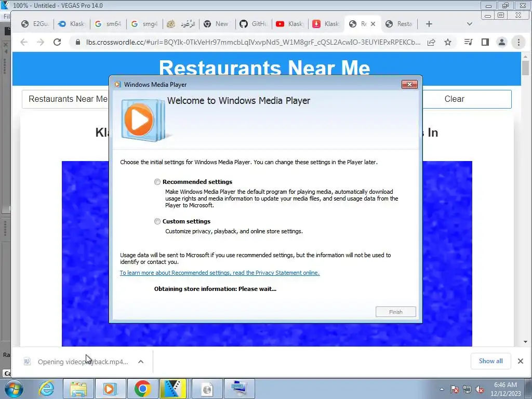Click the Windows Media Player logo

[x=143, y=120]
